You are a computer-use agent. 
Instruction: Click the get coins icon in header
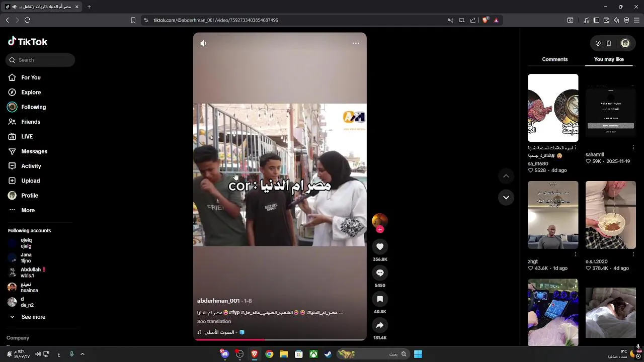(598, 43)
